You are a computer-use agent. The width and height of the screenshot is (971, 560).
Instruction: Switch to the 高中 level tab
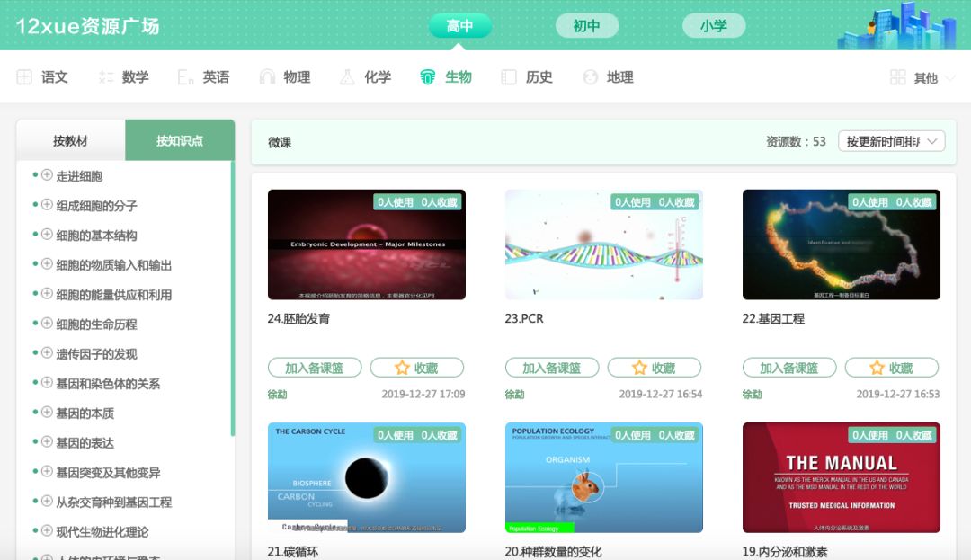click(x=459, y=26)
